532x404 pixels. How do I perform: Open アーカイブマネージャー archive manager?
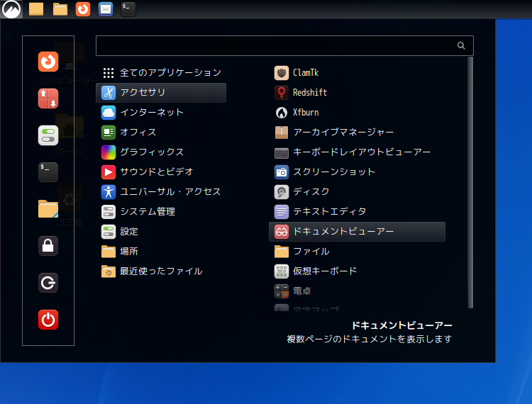pos(357,132)
